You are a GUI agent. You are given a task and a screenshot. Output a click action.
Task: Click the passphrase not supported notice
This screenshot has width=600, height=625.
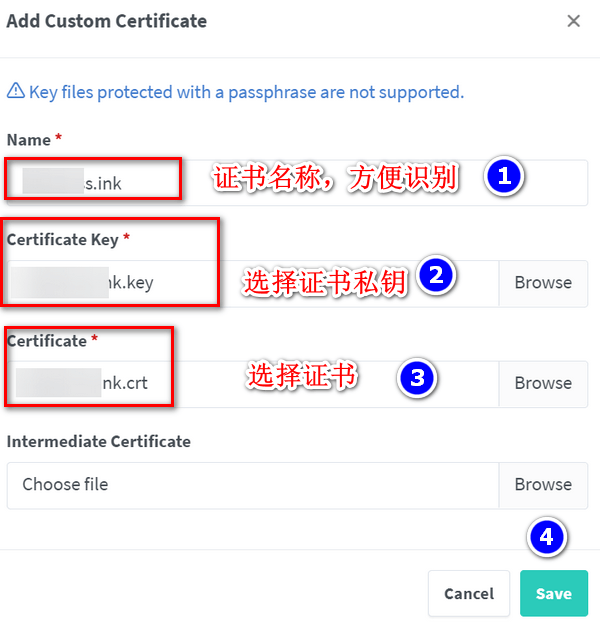click(246, 92)
